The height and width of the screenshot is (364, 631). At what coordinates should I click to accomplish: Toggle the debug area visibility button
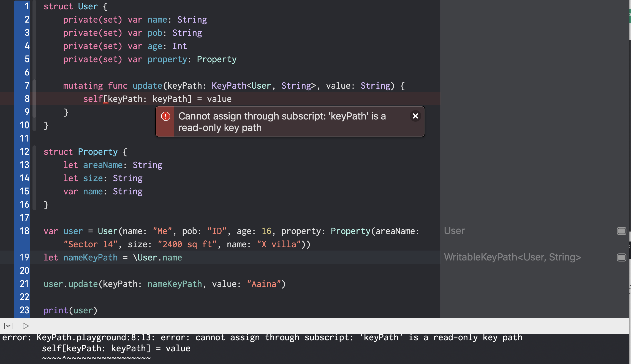pyautogui.click(x=8, y=326)
